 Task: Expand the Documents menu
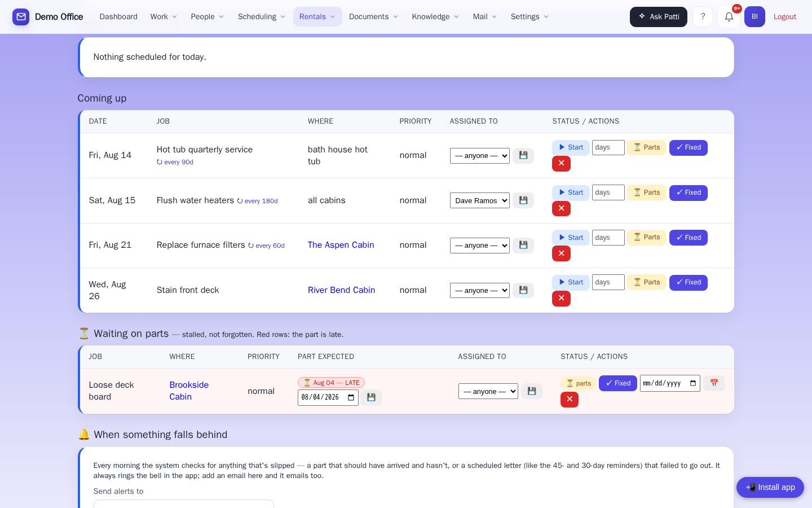tap(373, 17)
